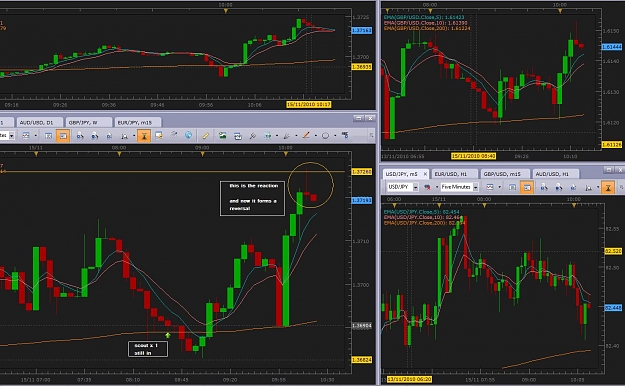Open chart type icon in left toolbar
The width and height of the screenshot is (625, 386).
[x=26, y=136]
